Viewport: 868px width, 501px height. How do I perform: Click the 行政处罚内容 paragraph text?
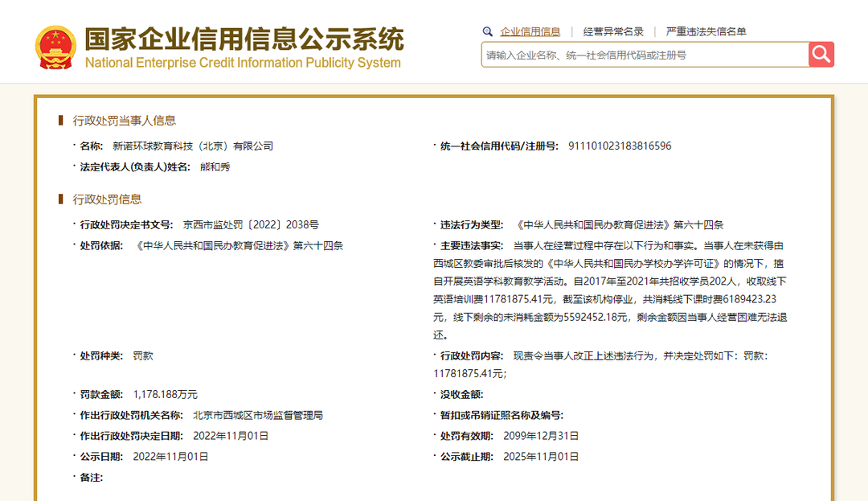point(600,365)
